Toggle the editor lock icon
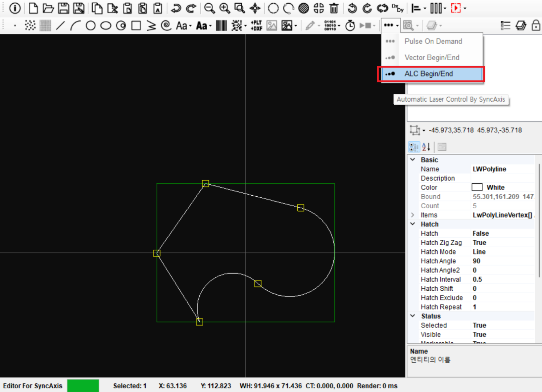This screenshot has height=392, width=542. click(536, 25)
